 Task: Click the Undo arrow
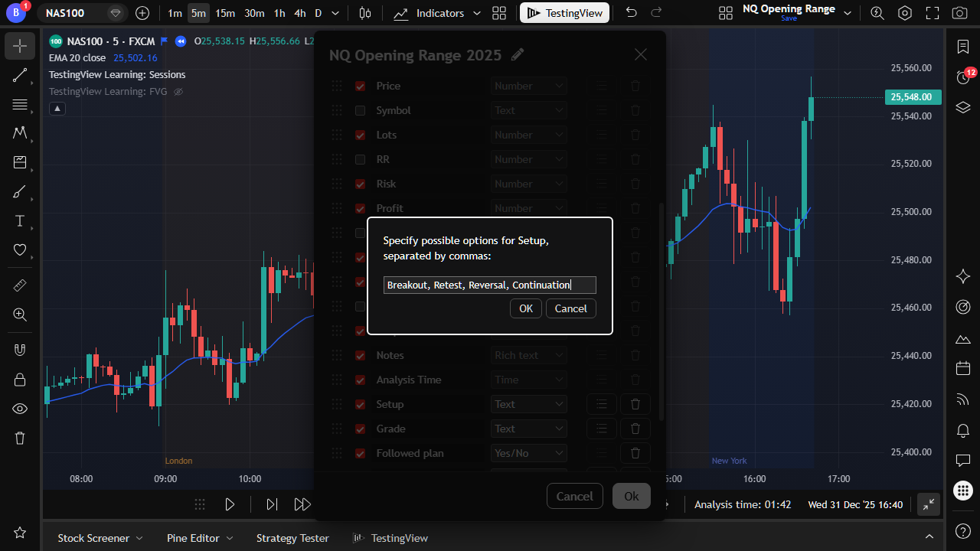631,12
